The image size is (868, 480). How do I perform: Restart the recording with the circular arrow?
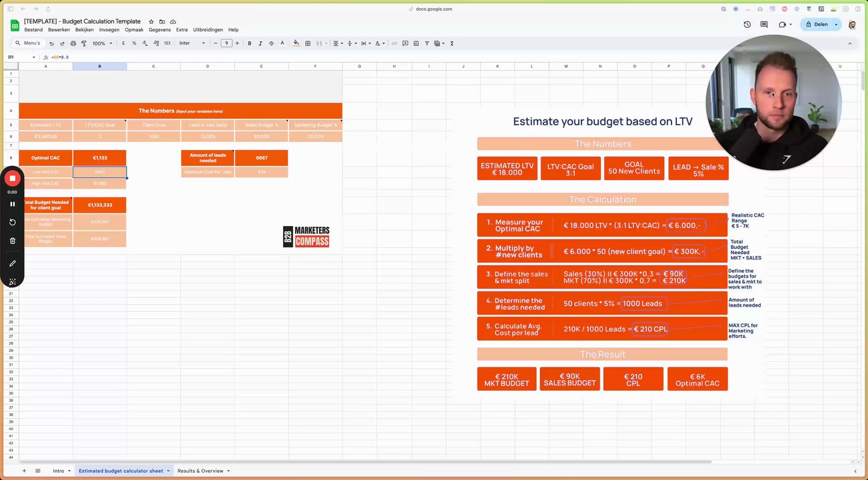point(12,222)
